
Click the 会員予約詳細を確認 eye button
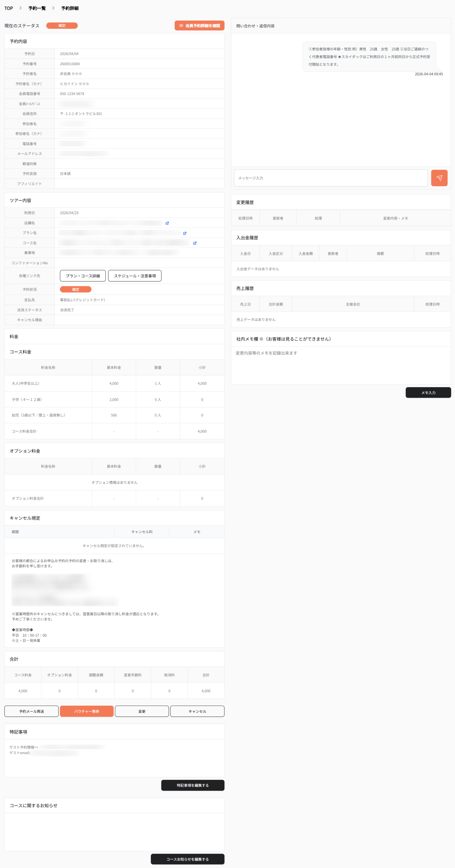point(199,26)
